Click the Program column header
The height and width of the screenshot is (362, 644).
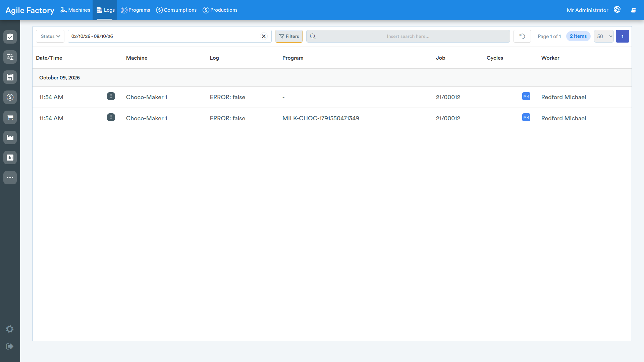293,58
